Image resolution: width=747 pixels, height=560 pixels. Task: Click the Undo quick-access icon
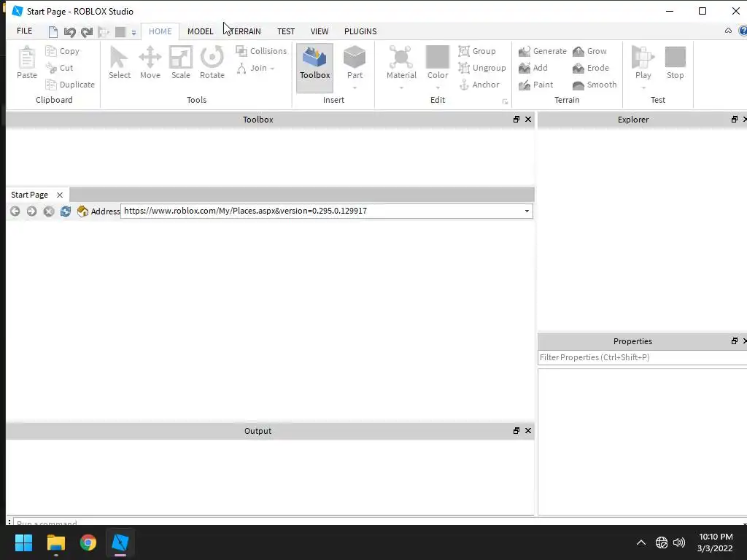tap(69, 32)
